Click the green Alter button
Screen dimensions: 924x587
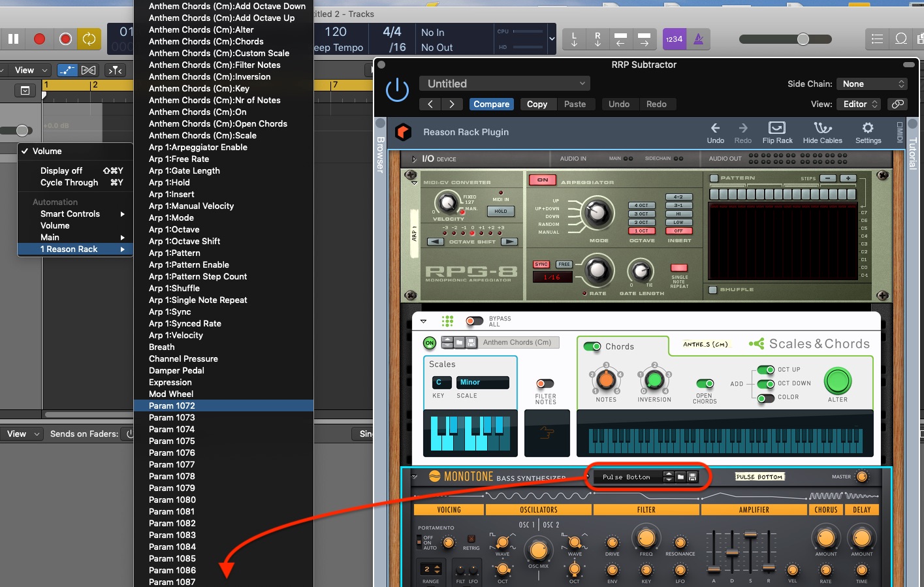point(837,381)
